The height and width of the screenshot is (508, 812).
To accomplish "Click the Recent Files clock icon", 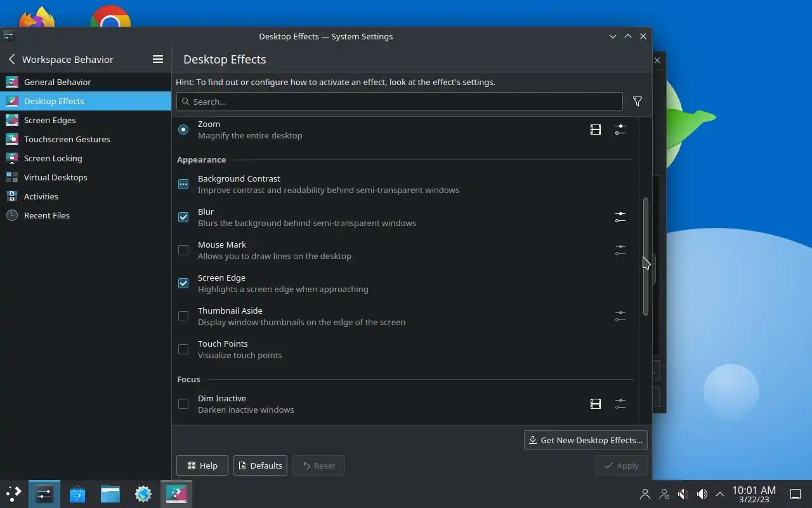I will 12,215.
